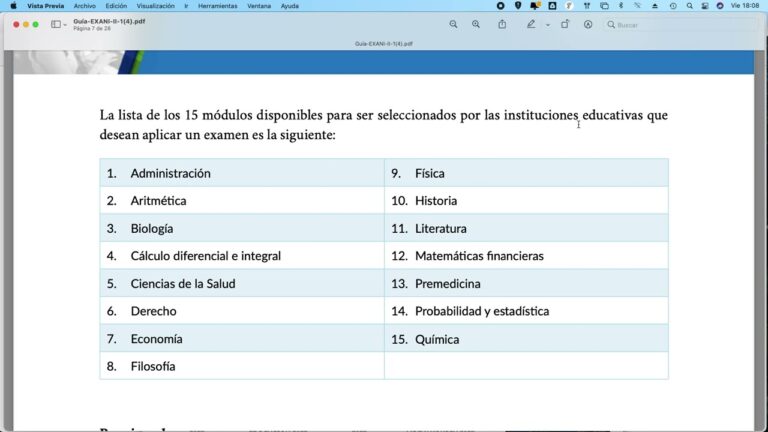Viewport: 768px width, 432px height.
Task: Show the Markup toolbar
Action: coord(588,24)
